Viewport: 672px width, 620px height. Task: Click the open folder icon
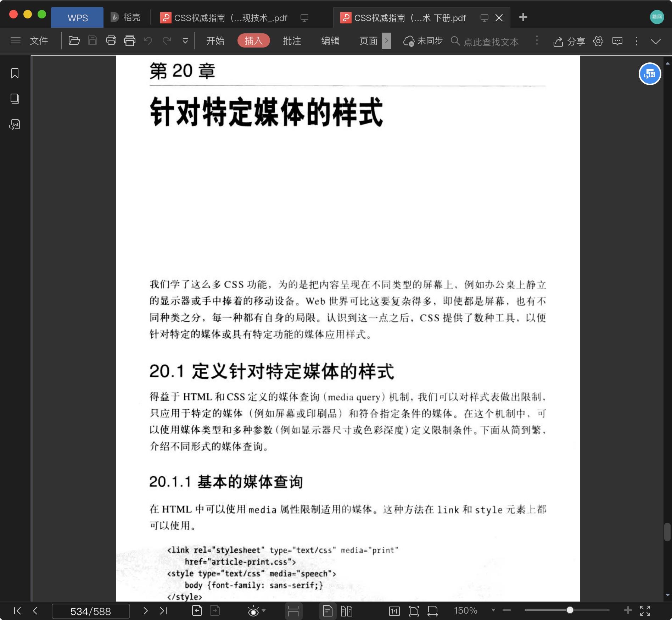[x=74, y=40]
